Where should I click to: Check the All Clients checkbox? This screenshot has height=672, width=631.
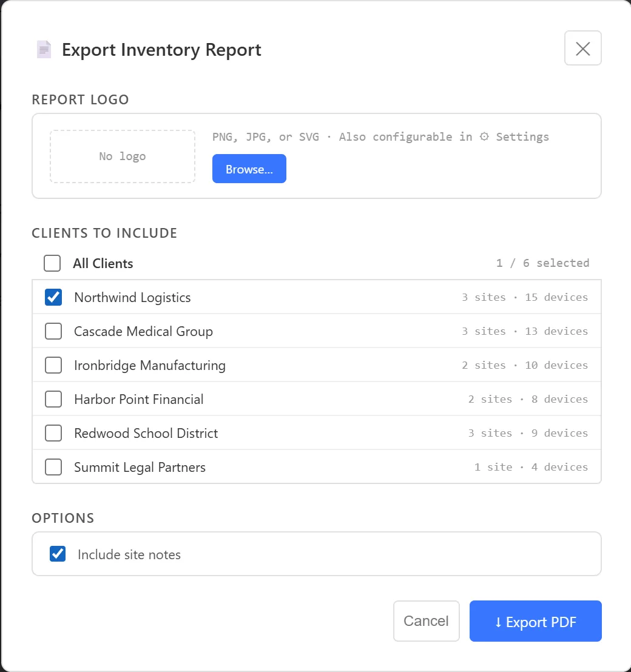(52, 263)
